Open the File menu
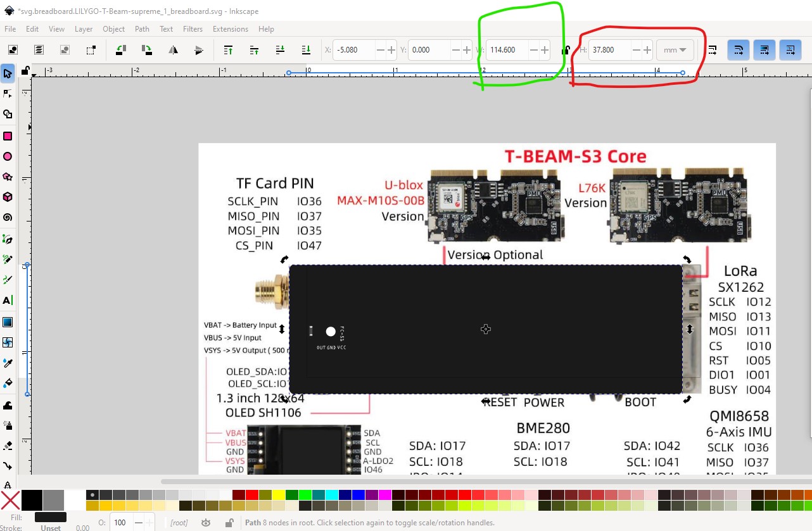 [x=10, y=28]
